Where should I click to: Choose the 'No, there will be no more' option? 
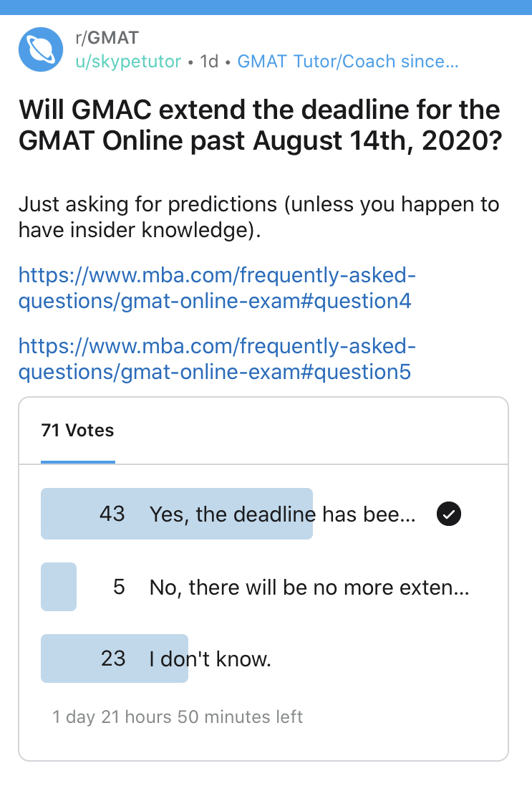(x=309, y=588)
